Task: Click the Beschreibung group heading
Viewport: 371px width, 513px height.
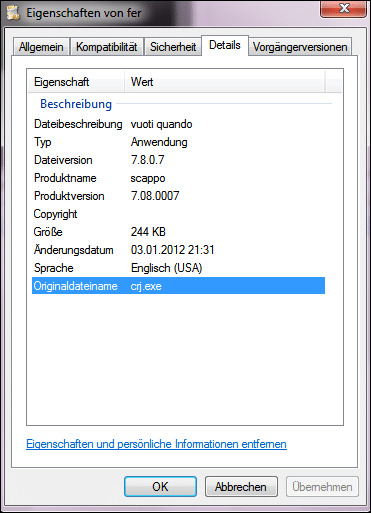Action: (76, 104)
